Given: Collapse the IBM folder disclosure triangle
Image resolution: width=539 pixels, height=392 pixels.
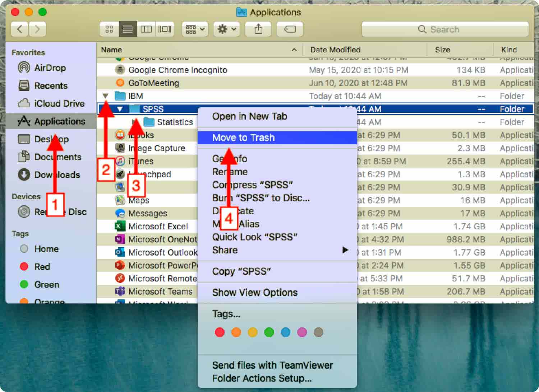Looking at the screenshot, I should coord(105,96).
